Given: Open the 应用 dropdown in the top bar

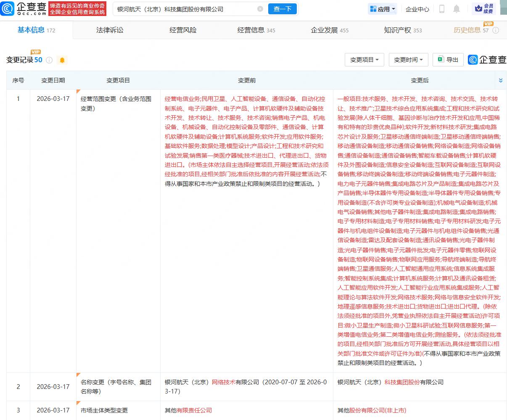Looking at the screenshot, I should click(x=382, y=8).
